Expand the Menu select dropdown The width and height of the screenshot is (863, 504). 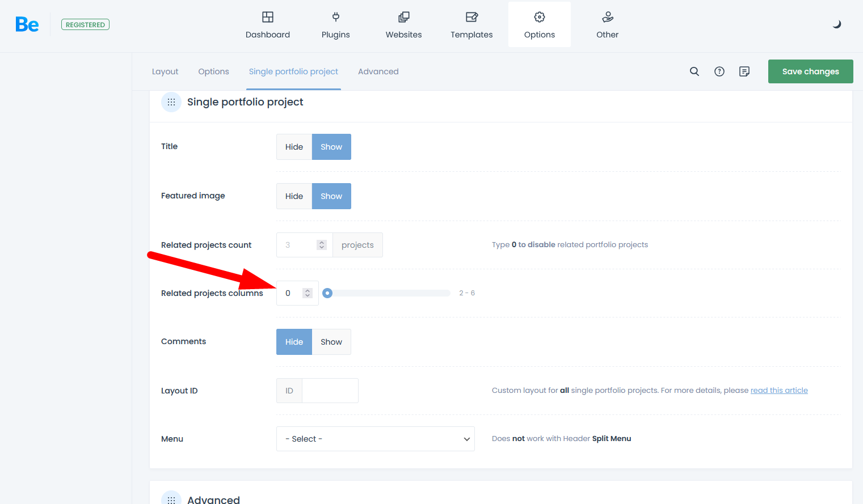coord(375,439)
